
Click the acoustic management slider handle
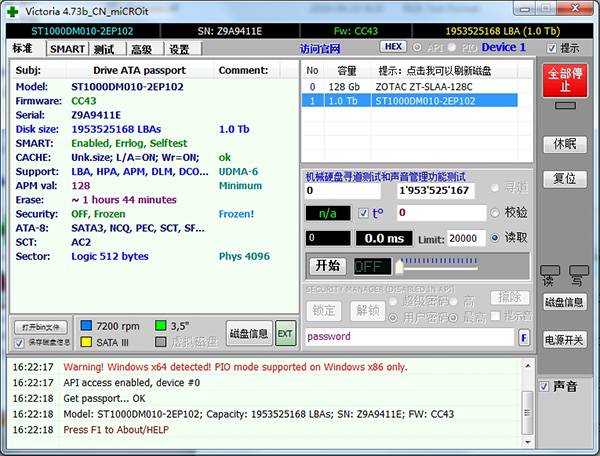pyautogui.click(x=400, y=266)
